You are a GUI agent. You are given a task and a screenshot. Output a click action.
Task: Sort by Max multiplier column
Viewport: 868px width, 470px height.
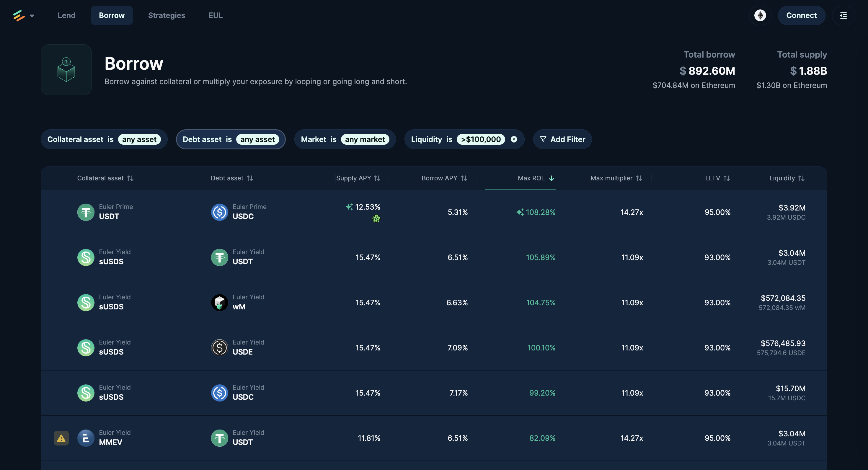point(616,178)
